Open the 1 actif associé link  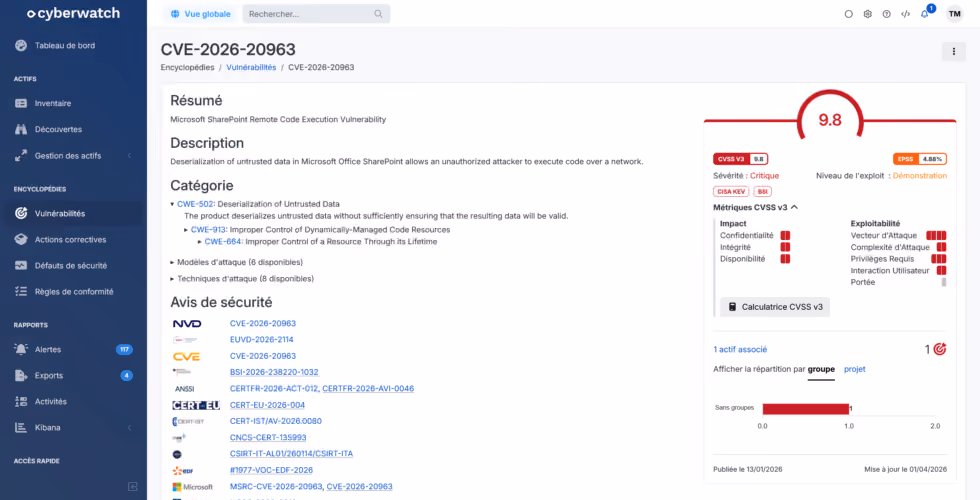tap(740, 349)
